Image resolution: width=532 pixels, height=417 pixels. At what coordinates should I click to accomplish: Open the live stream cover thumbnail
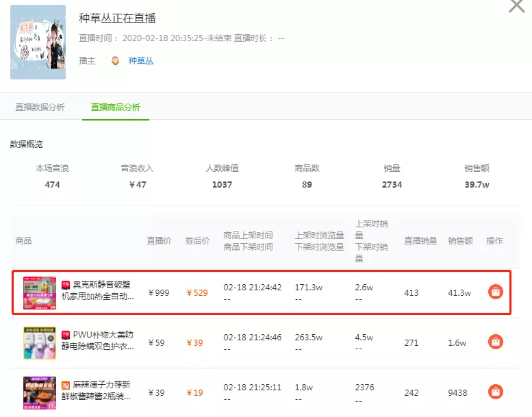click(38, 42)
